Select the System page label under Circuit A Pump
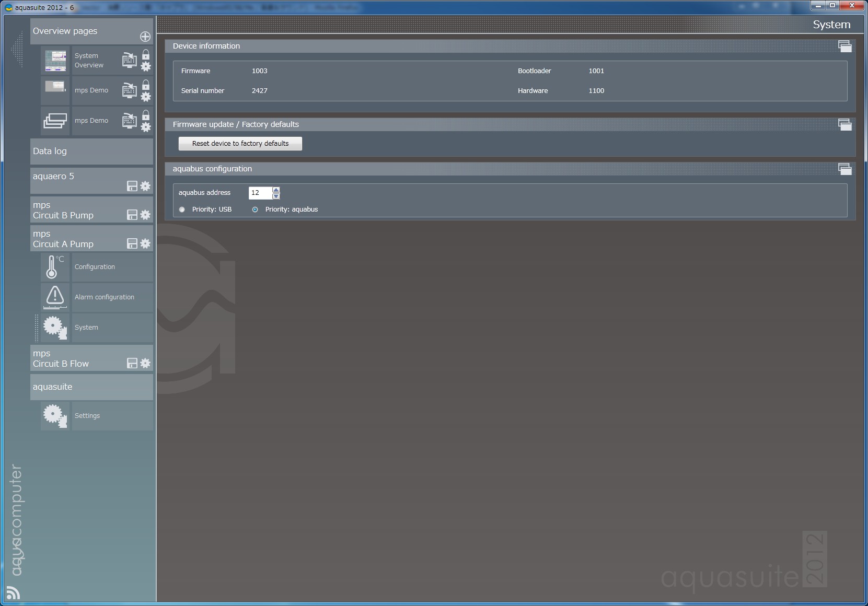The image size is (868, 606). pos(112,328)
